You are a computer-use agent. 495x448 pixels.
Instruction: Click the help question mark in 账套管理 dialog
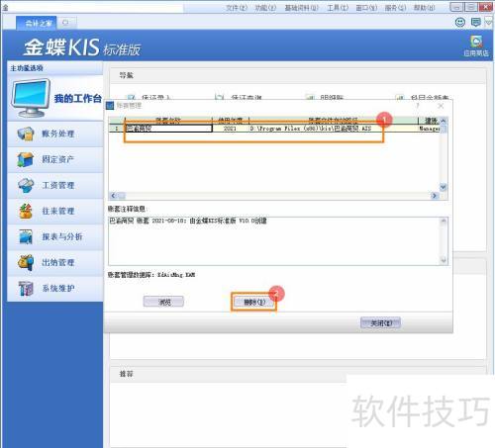pos(418,106)
